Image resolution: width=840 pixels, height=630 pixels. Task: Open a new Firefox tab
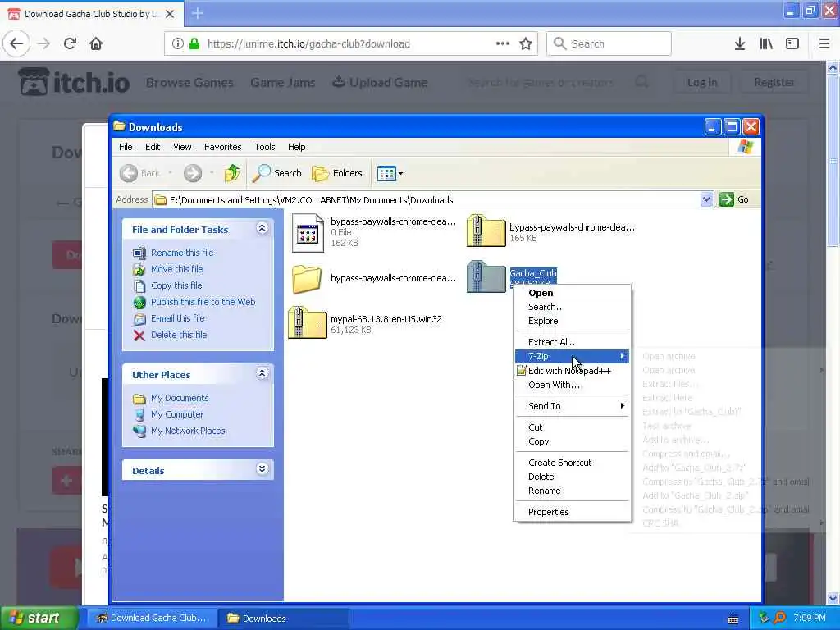[198, 13]
